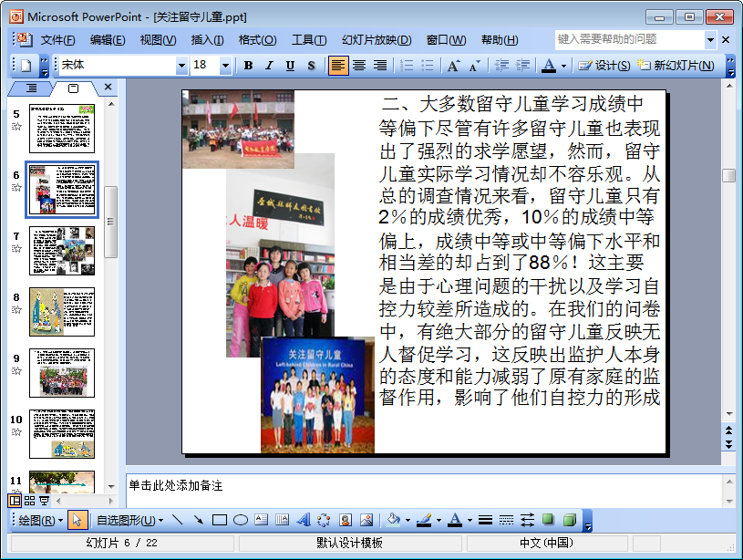
Task: Toggle Bold formatting
Action: click(248, 66)
